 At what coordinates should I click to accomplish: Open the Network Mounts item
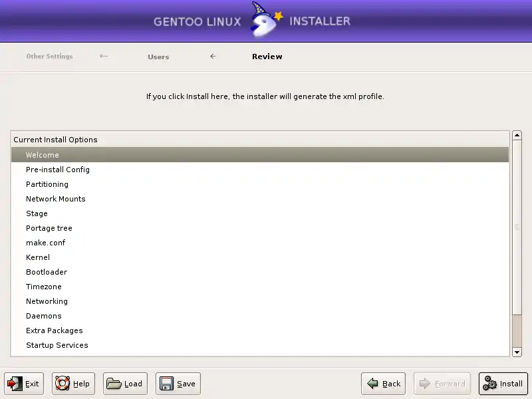56,199
